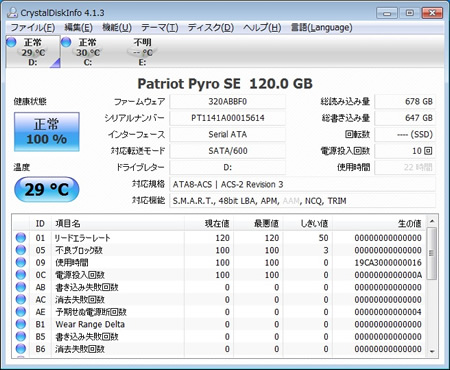Click status orb of row 0C 電源投入回数
Image resolution: width=450 pixels, height=370 pixels.
(21, 275)
